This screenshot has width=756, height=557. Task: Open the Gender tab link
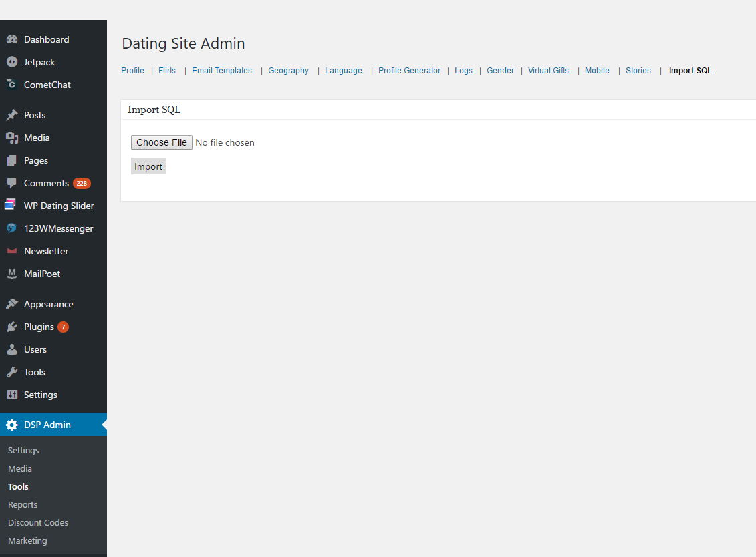tap(501, 70)
